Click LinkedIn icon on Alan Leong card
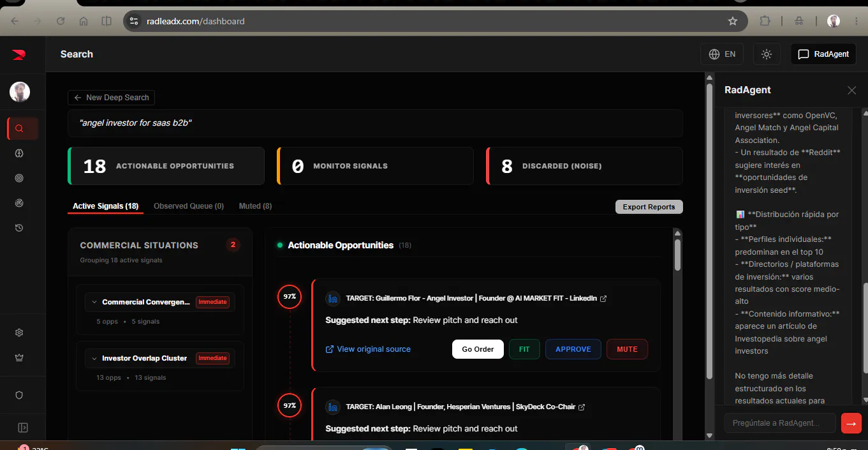Screen dimensions: 868x450 [333, 407]
